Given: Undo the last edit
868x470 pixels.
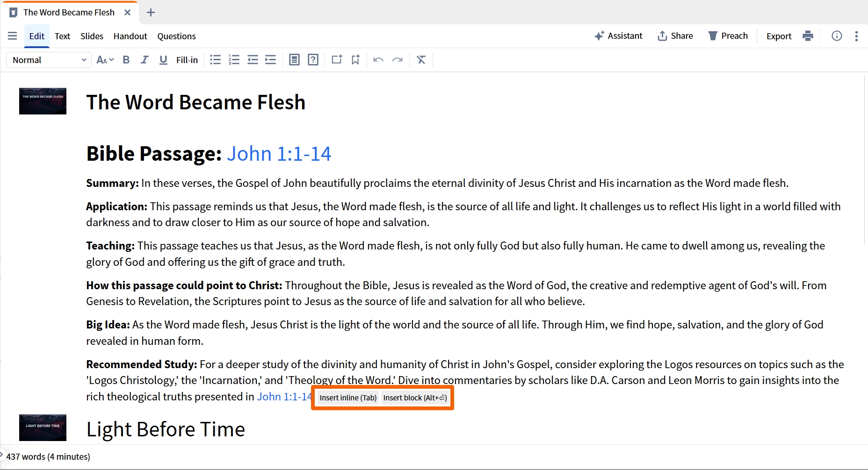Looking at the screenshot, I should [378, 60].
